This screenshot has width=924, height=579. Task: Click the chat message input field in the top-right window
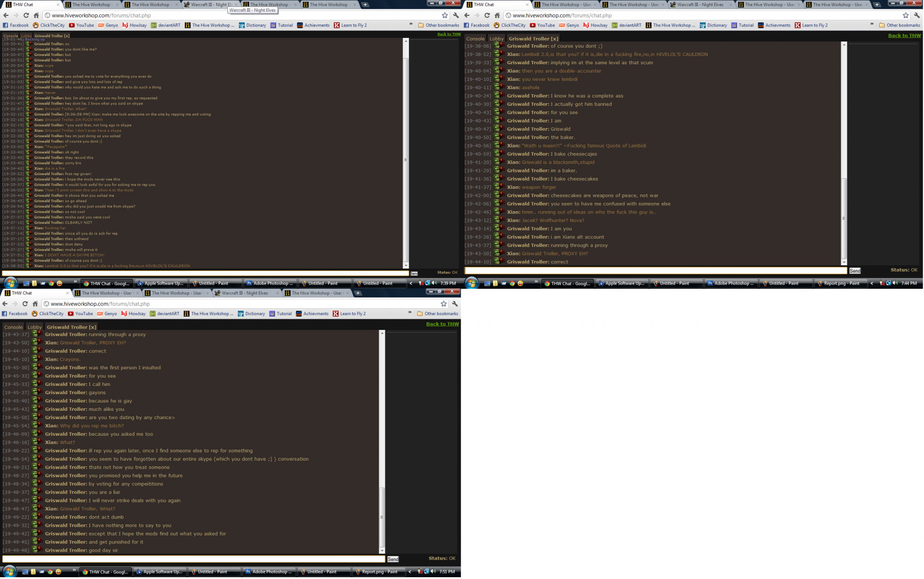[x=656, y=271]
